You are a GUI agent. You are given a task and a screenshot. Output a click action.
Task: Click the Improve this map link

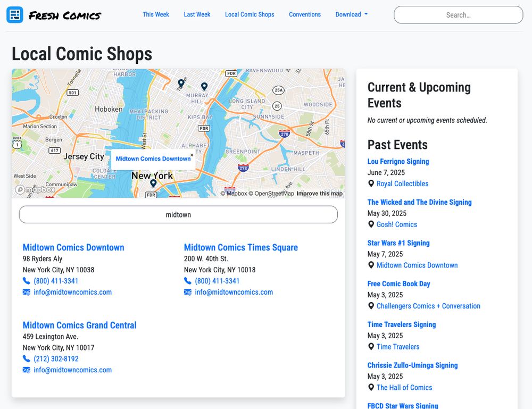point(320,194)
